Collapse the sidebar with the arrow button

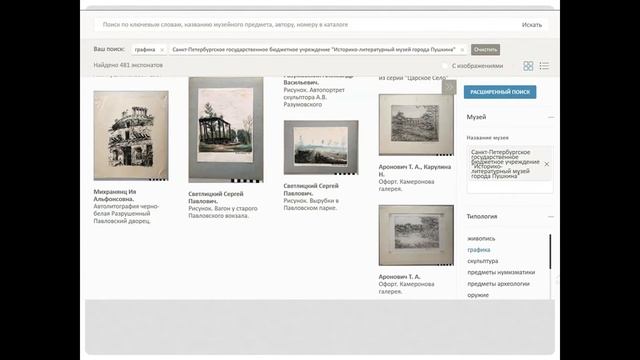[449, 87]
